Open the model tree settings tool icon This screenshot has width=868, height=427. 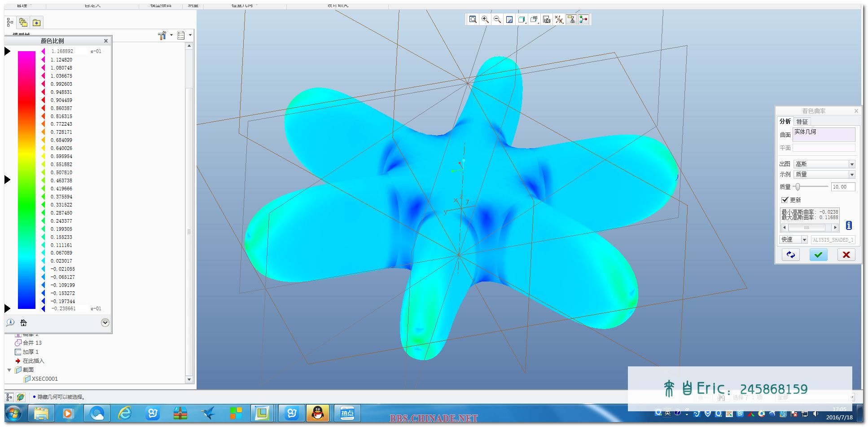162,35
